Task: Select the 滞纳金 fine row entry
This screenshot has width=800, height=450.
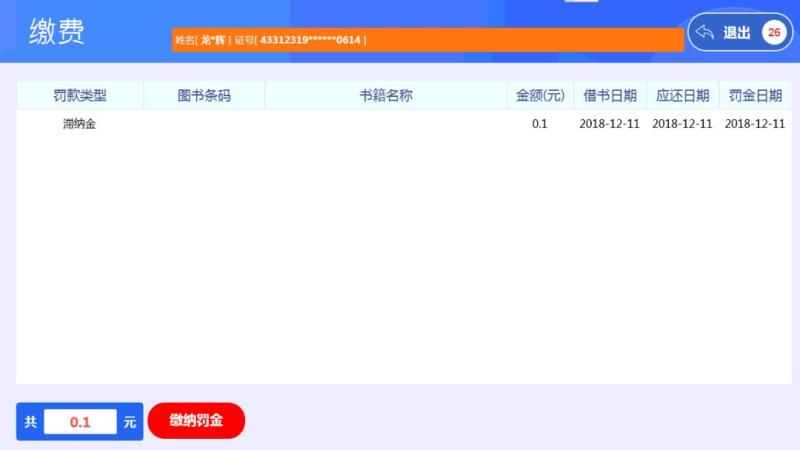Action: (x=79, y=124)
